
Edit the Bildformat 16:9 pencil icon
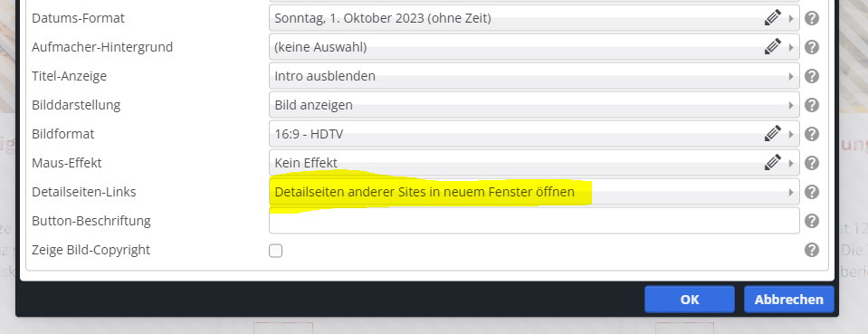click(x=773, y=133)
